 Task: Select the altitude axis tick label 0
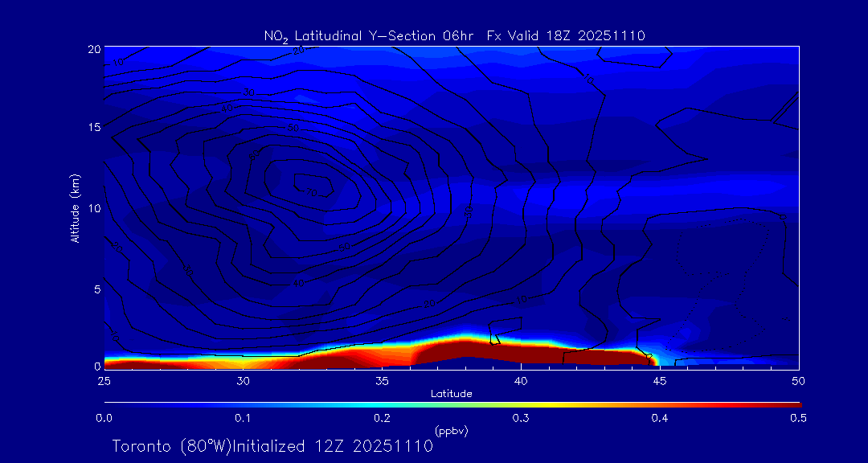click(x=96, y=366)
